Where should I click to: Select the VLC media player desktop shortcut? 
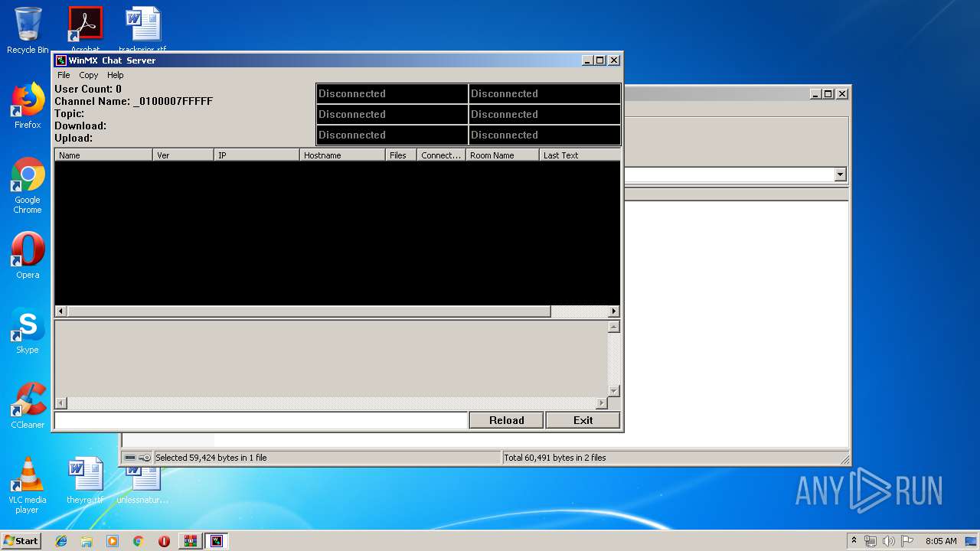tap(28, 485)
